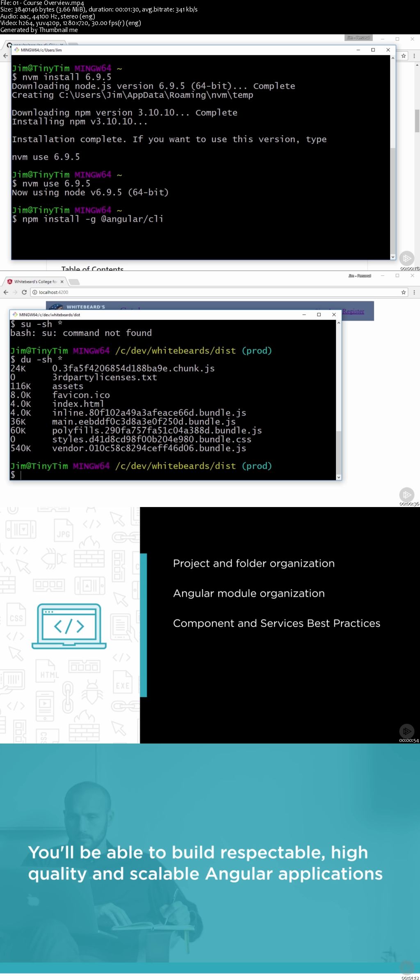Image resolution: width=420 pixels, height=980 pixels.
Task: Reload the localhost:4200 page
Action: (x=24, y=292)
